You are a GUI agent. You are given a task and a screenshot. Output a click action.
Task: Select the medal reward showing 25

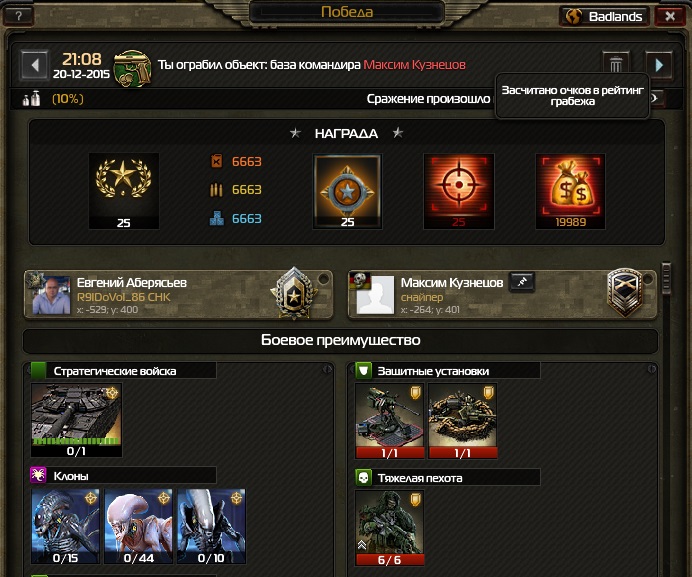tap(347, 191)
